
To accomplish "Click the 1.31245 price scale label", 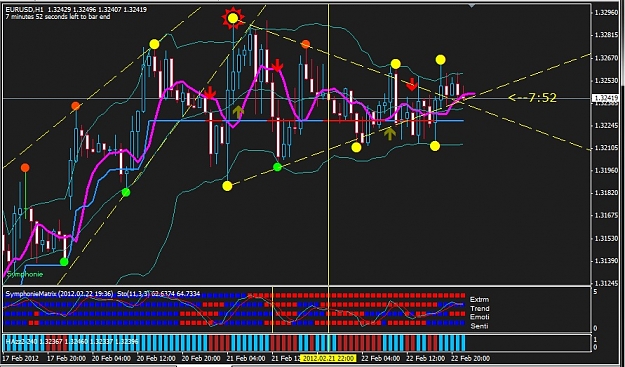I will click(x=606, y=283).
